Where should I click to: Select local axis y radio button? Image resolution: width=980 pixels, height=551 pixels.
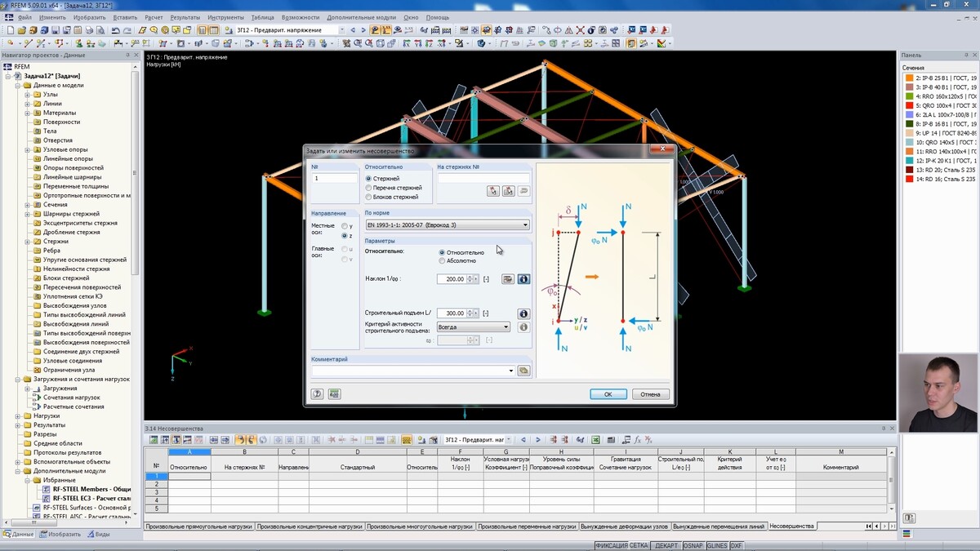345,226
